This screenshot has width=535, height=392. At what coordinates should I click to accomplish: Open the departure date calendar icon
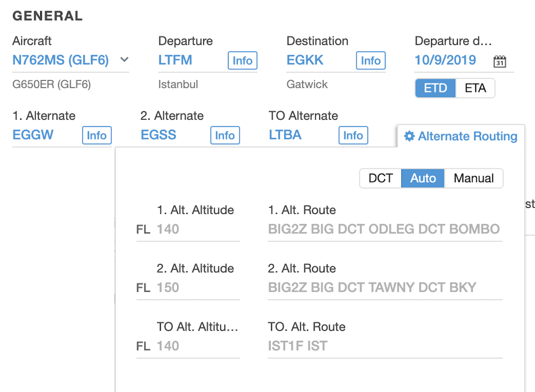500,61
